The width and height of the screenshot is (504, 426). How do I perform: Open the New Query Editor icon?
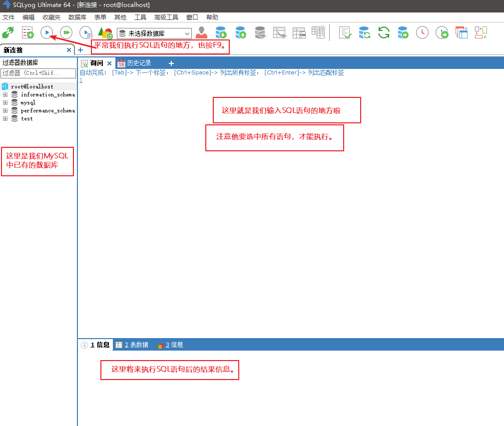[27, 32]
